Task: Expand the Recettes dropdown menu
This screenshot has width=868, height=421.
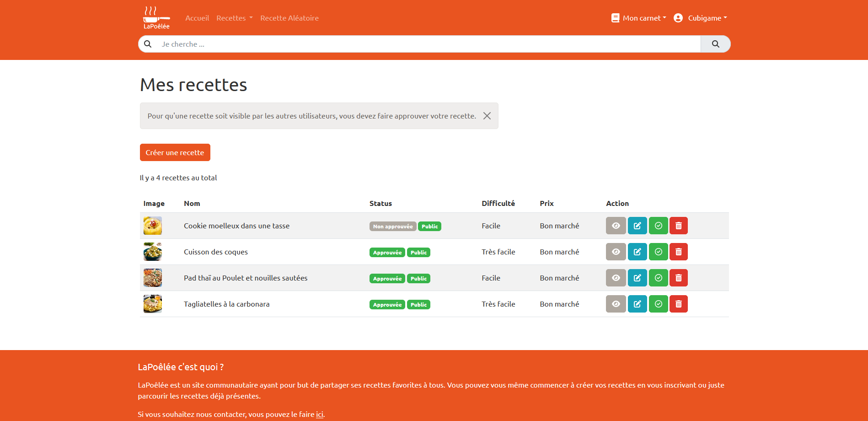Action: pos(234,18)
